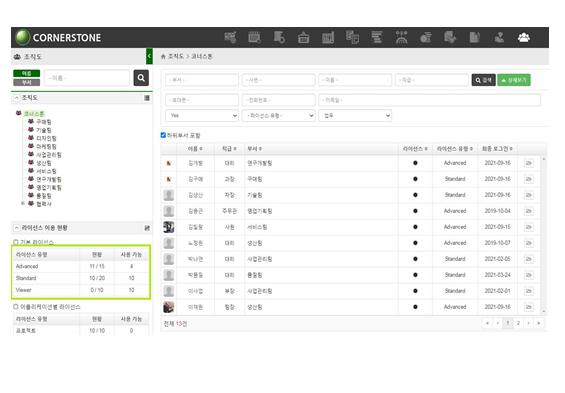Open detail icon for the 구매팀 과장 row
Screen dimensions: 565x393
pos(529,179)
